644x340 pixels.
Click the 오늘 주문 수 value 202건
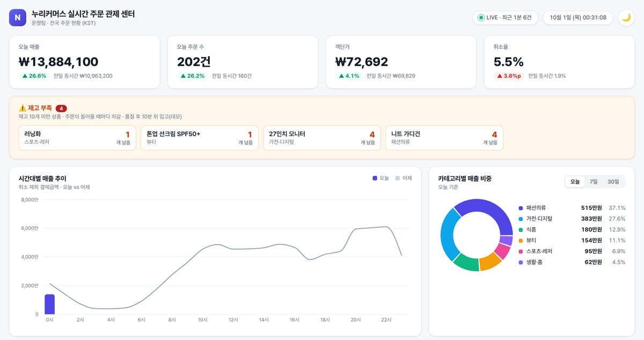point(194,62)
